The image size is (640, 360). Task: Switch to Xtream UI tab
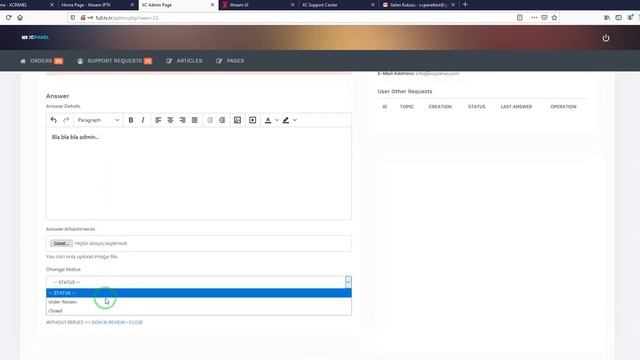point(257,5)
